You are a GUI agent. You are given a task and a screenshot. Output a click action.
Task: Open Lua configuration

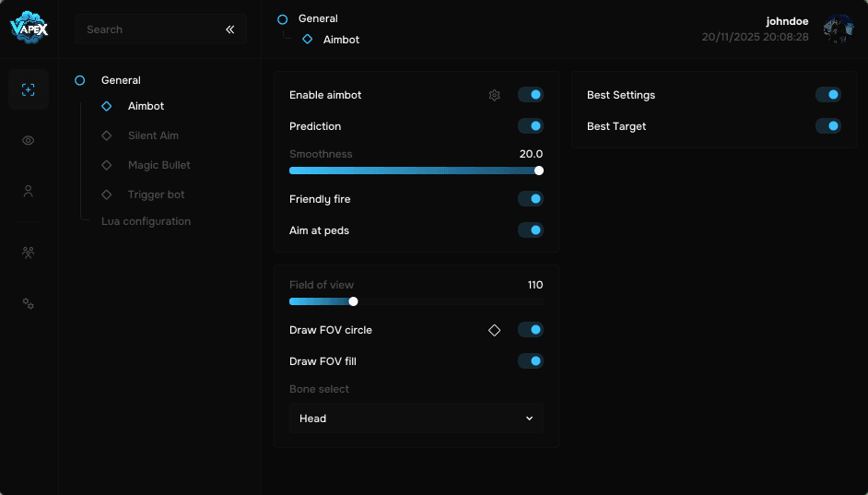tap(146, 221)
